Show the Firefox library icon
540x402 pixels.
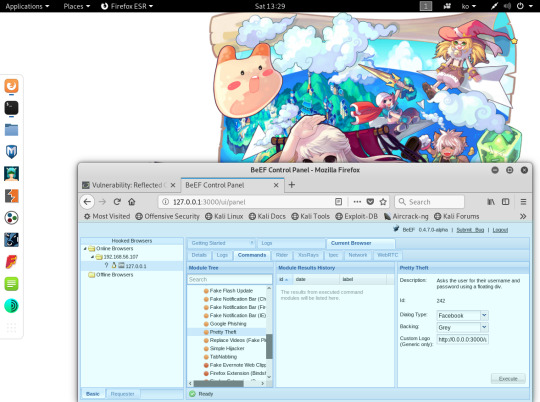click(x=491, y=202)
